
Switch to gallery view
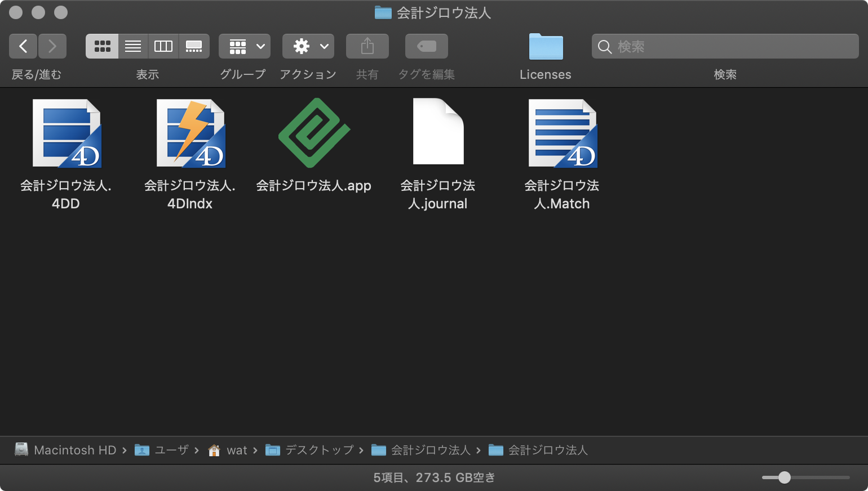[194, 46]
